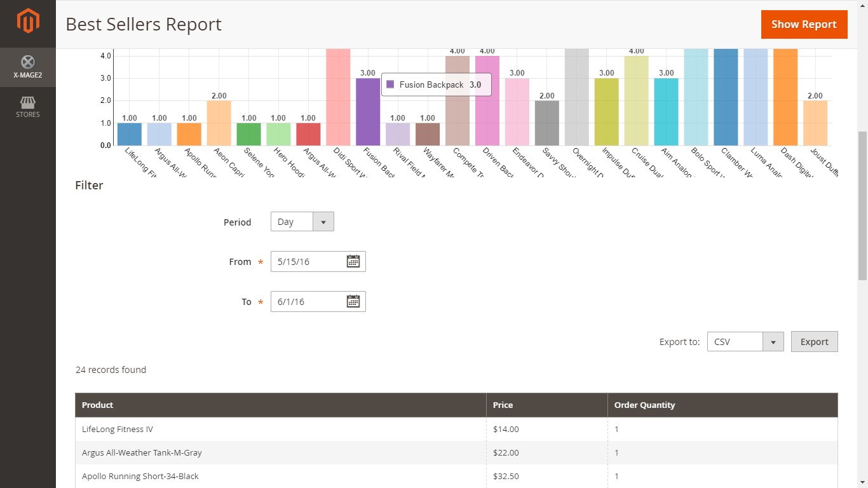Select the light blue Luma Analog bar
868x488 pixels.
[x=756, y=97]
